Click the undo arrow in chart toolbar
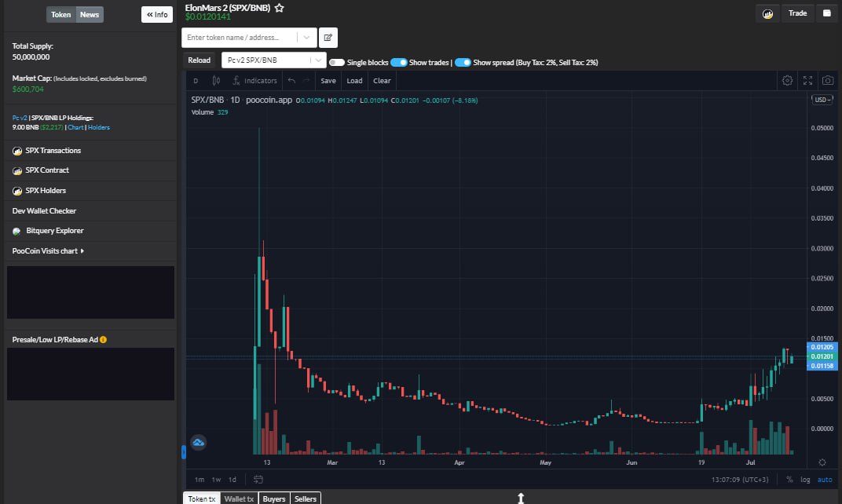 tap(291, 81)
